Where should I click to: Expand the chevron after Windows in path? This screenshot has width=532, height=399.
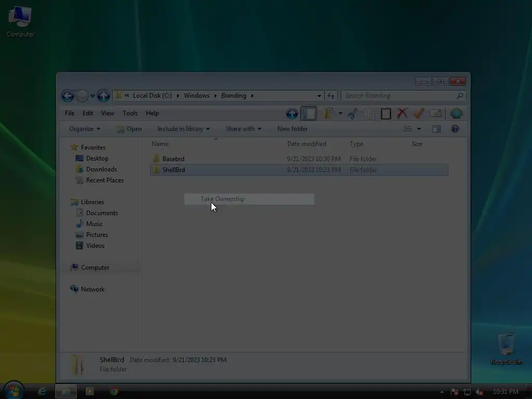[215, 96]
